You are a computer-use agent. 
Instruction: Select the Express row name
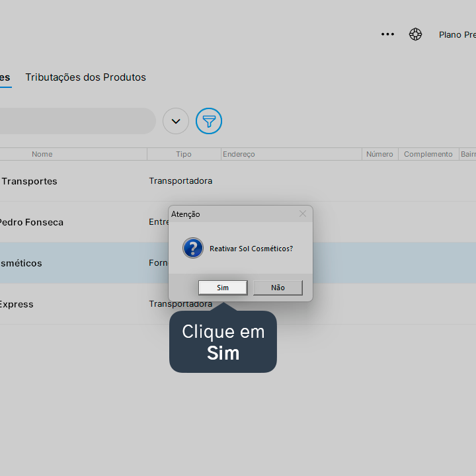[17, 304]
